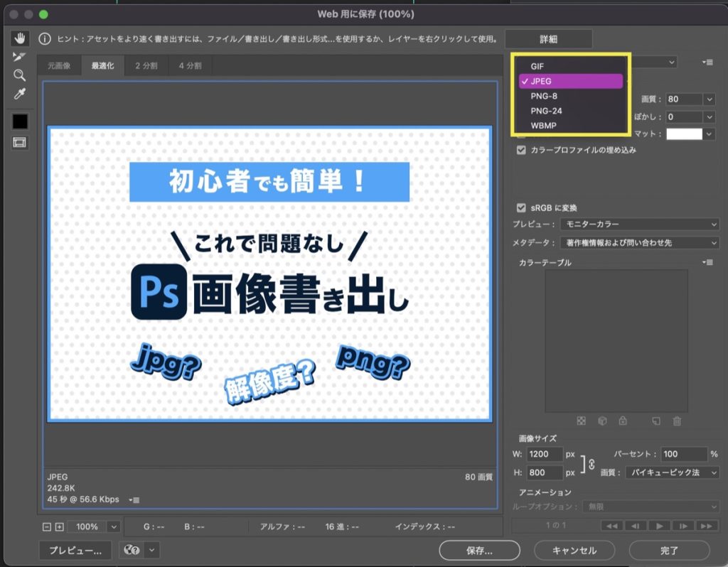This screenshot has width=728, height=567.
Task: Switch to the 元画像 tab
Action: (x=59, y=66)
